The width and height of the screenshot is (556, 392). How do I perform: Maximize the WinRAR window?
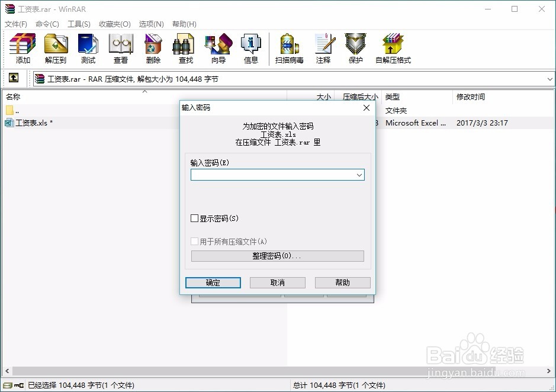pos(515,9)
